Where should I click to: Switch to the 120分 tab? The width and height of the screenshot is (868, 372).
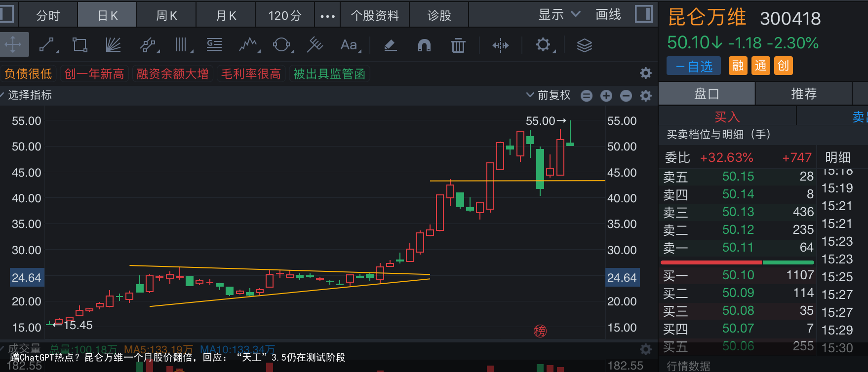click(x=285, y=15)
